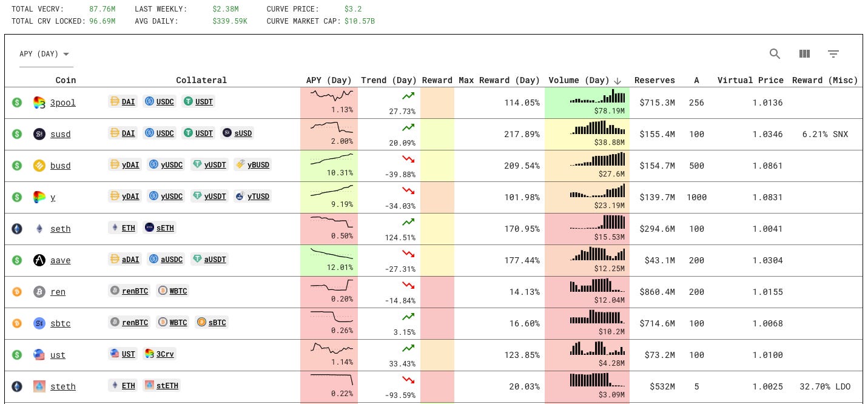Click the aave pool logo icon
Image resolution: width=868 pixels, height=404 pixels.
(39, 260)
